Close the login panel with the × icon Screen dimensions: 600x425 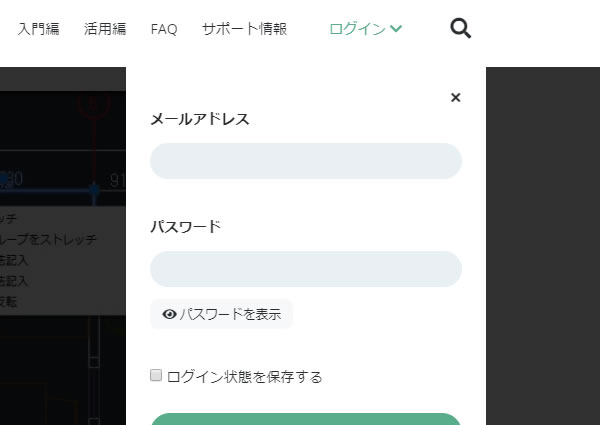tap(455, 98)
